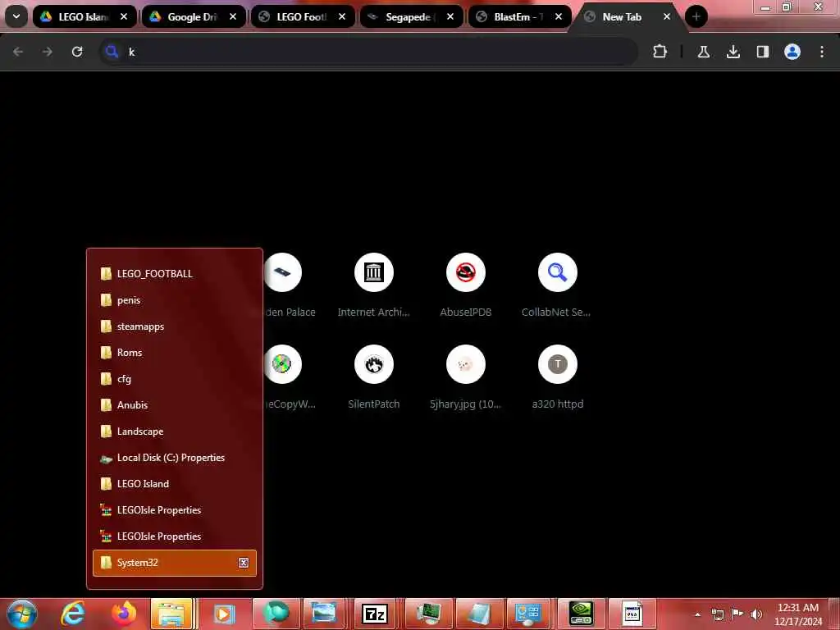Click the Show desktop strip
The height and width of the screenshot is (630, 840).
click(835, 614)
